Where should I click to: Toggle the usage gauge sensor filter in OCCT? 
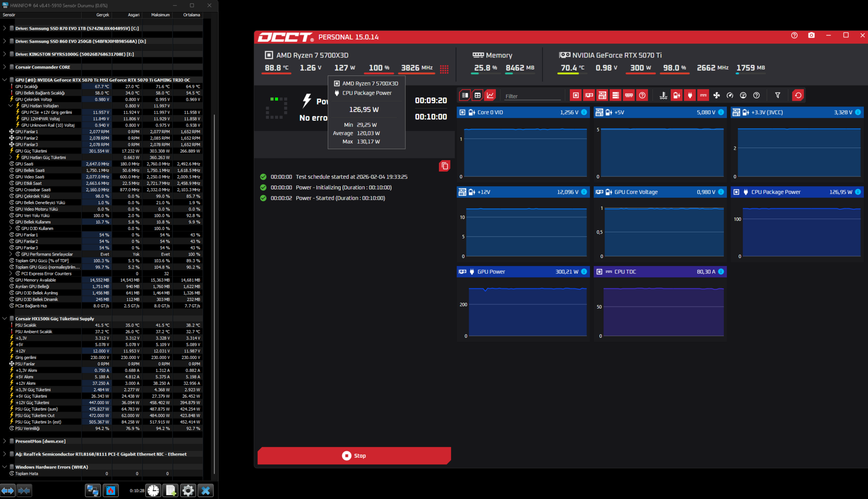pos(743,96)
